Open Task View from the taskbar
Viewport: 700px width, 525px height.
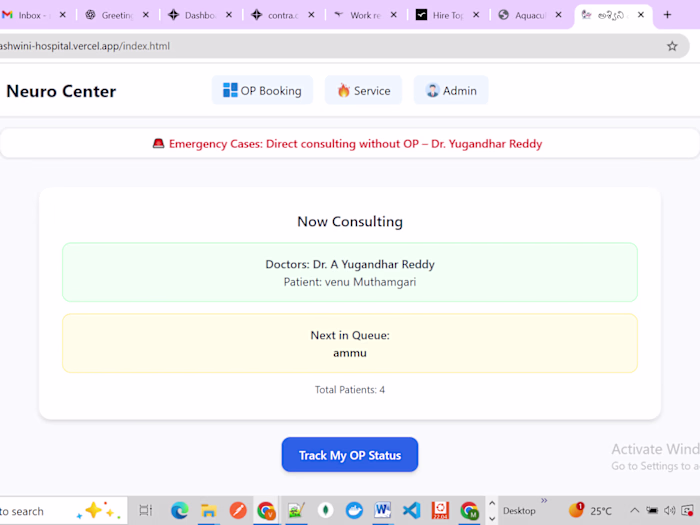(x=146, y=510)
